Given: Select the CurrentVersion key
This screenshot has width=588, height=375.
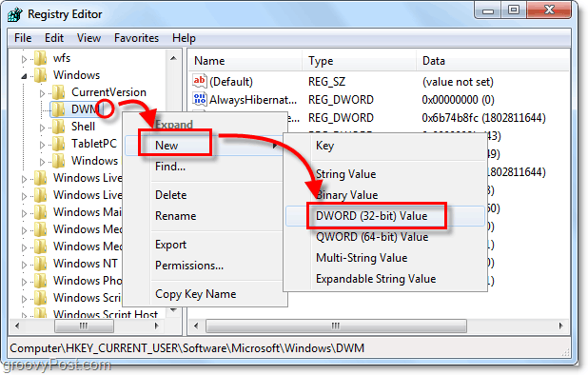Looking at the screenshot, I should coord(108,92).
